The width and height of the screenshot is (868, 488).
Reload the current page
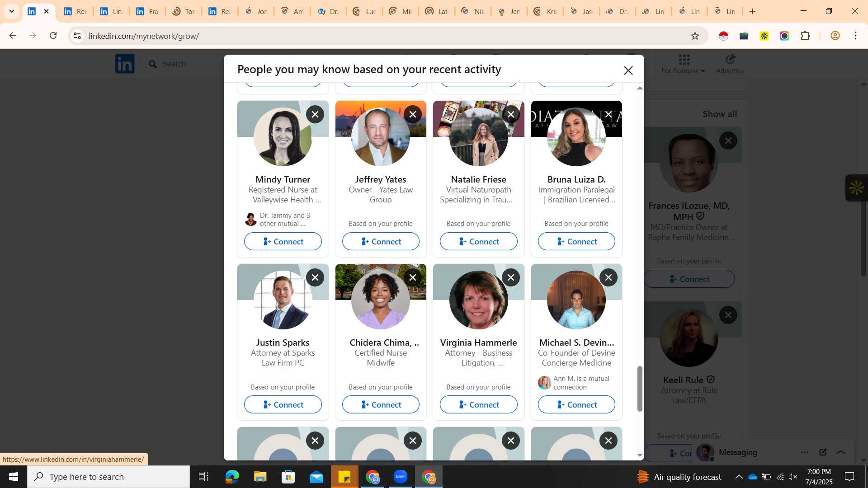(x=53, y=36)
